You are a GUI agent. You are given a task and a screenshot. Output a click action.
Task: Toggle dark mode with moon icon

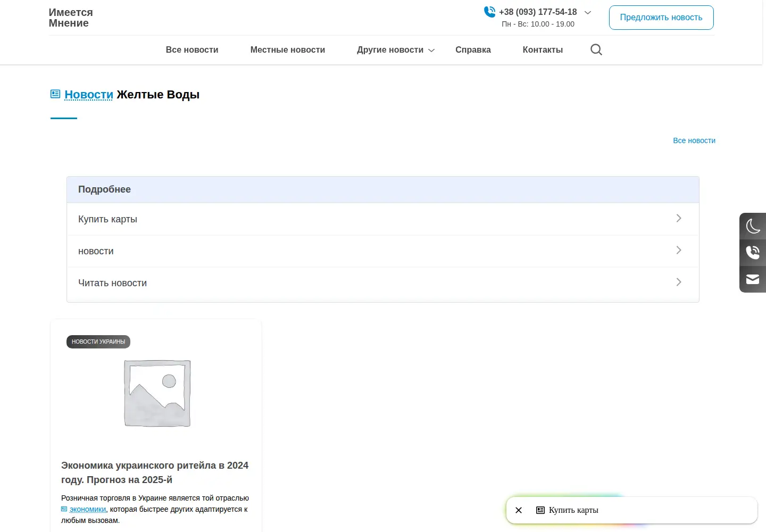point(753,226)
